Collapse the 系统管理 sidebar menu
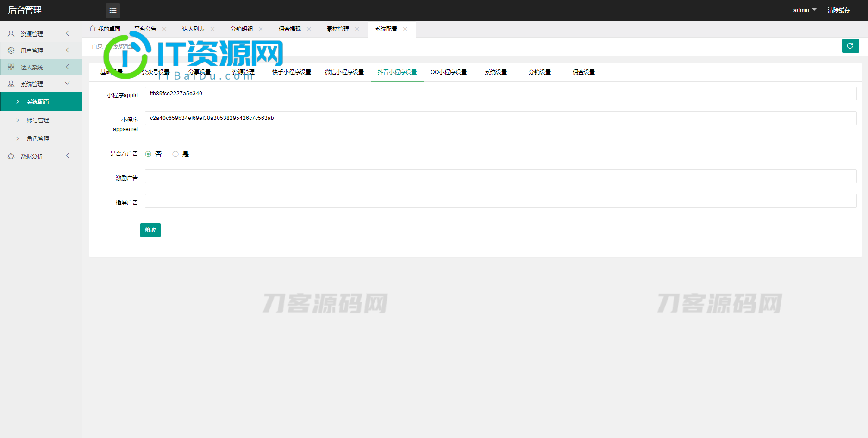This screenshot has height=438, width=868. (x=41, y=84)
